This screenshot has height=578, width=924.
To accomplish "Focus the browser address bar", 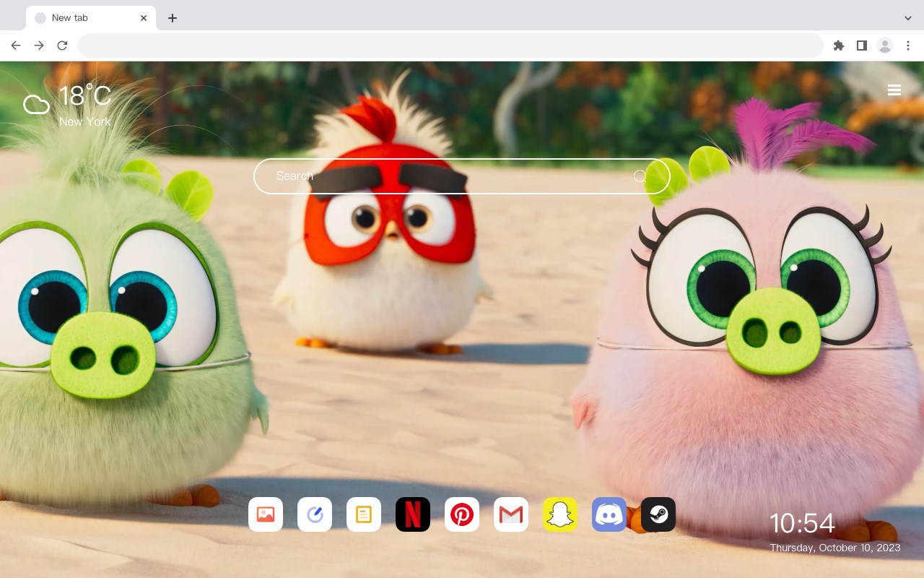I will pos(450,46).
